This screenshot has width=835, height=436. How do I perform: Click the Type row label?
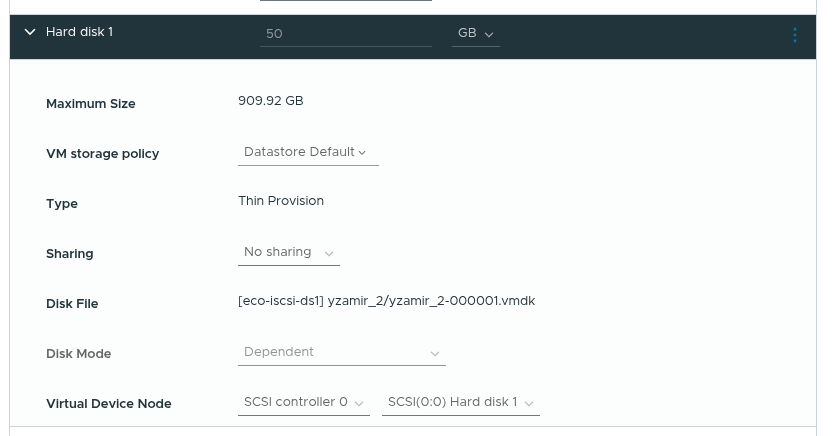coord(62,204)
